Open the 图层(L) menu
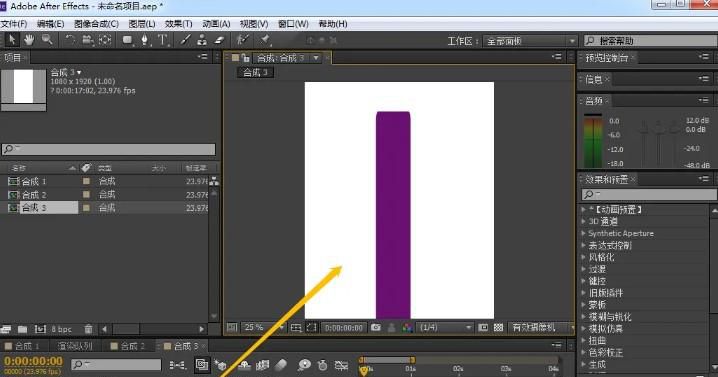The width and height of the screenshot is (718, 377). 142,24
